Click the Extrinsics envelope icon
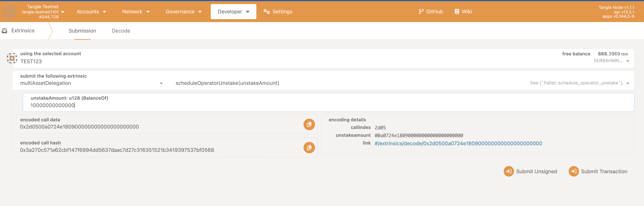644x206 pixels. (5, 30)
